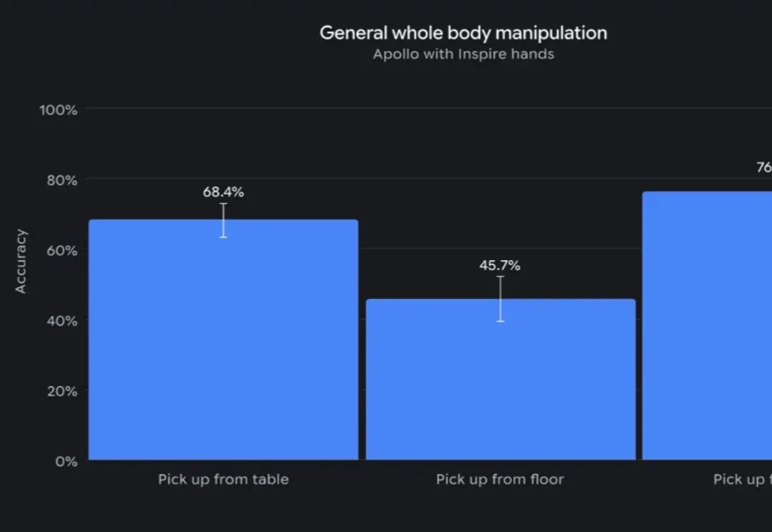Click the 80% y-axis tick label
The image size is (772, 532).
(62, 180)
